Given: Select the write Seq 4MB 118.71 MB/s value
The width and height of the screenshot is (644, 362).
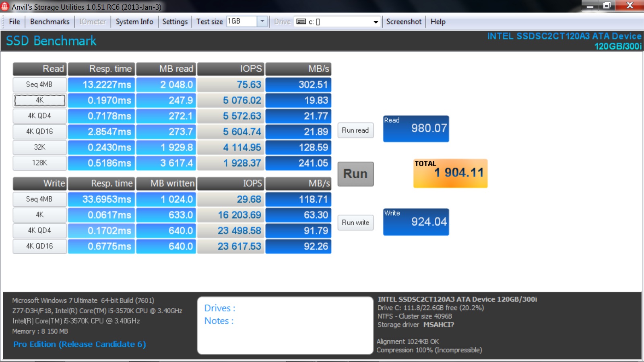Looking at the screenshot, I should [298, 199].
